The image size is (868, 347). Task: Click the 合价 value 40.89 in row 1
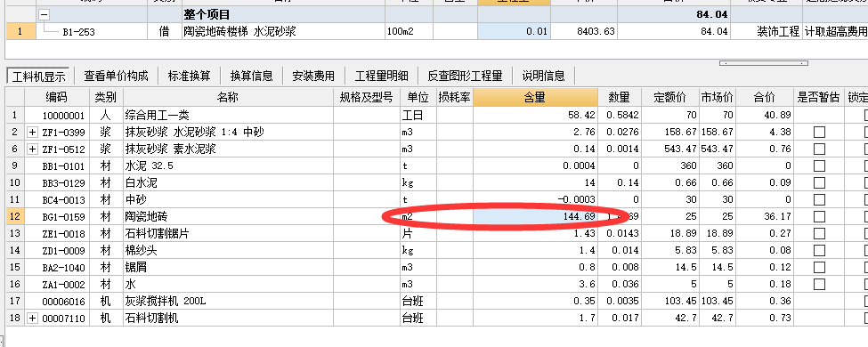pyautogui.click(x=765, y=116)
